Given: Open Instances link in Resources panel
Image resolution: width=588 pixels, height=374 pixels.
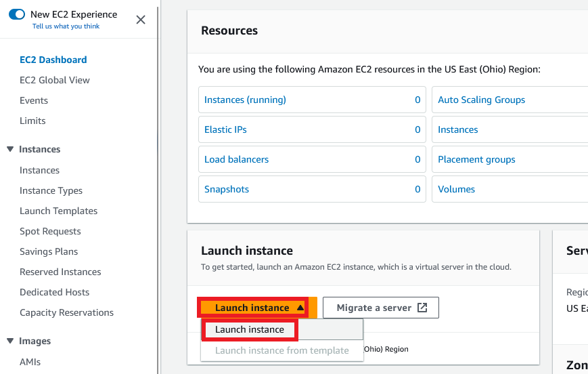Looking at the screenshot, I should (458, 129).
